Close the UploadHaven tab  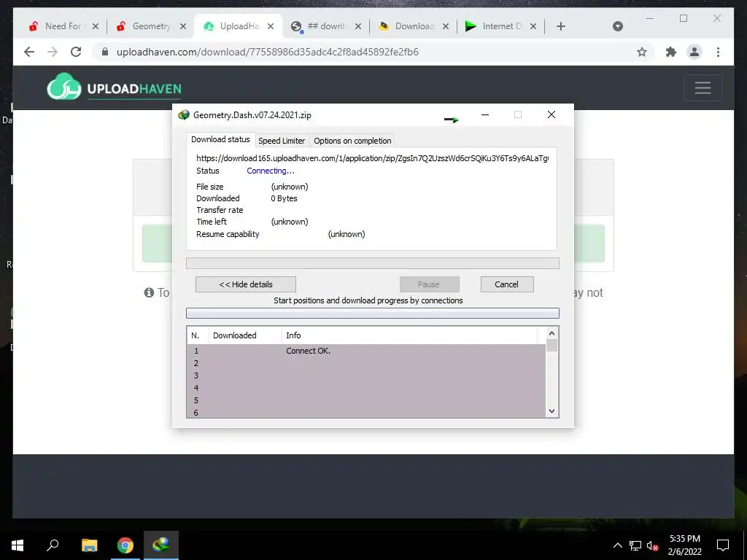[271, 26]
